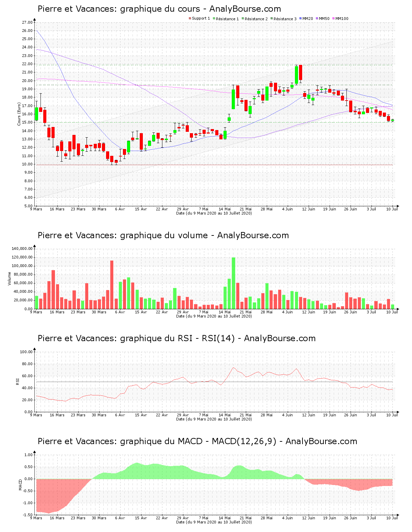Click the volume chart date range caption
This screenshot has height=532, width=412.
tap(214, 316)
